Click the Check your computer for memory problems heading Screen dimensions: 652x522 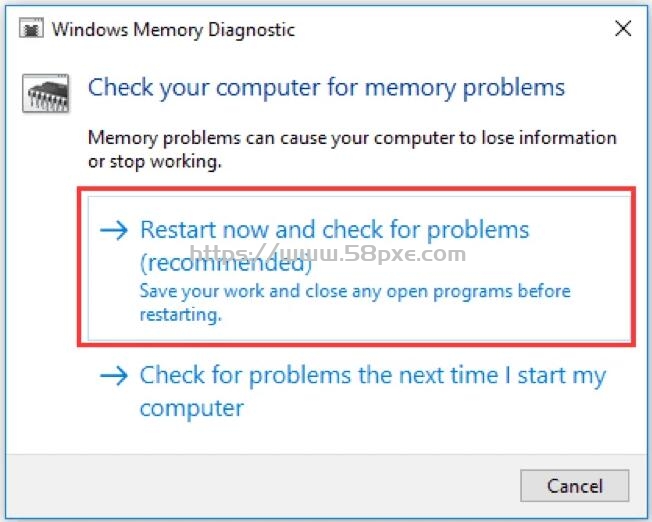click(x=326, y=88)
